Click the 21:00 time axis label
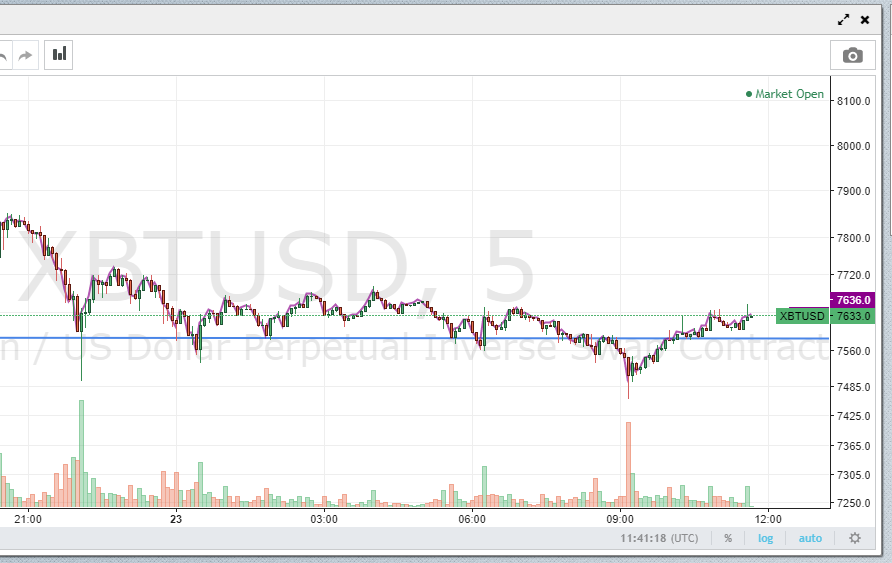Screen dimensions: 892x563 pyautogui.click(x=28, y=519)
